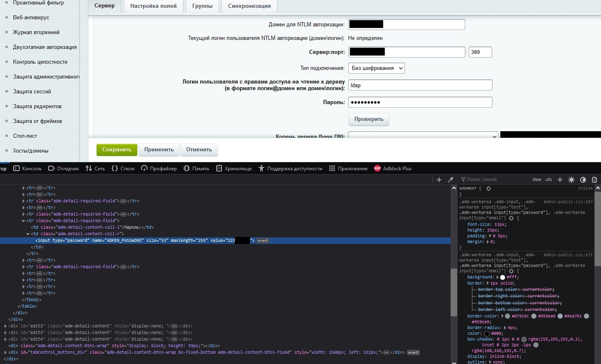Click the Применить button
This screenshot has height=364, width=601.
tap(159, 150)
